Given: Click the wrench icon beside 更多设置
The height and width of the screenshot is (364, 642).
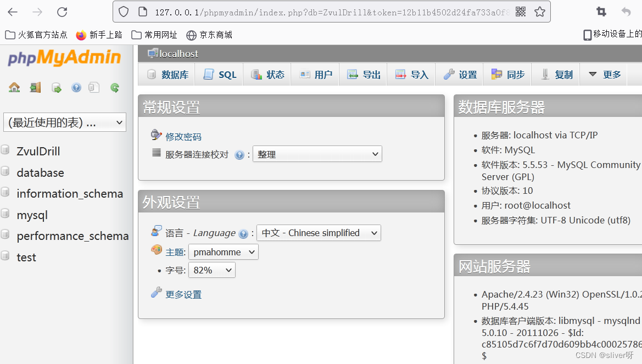Looking at the screenshot, I should [x=156, y=292].
